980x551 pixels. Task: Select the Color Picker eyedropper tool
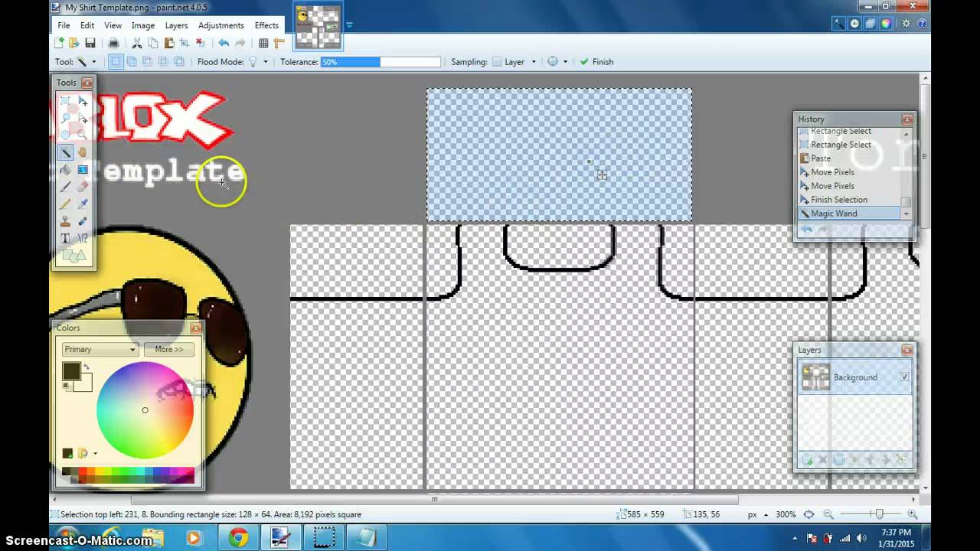click(x=83, y=204)
